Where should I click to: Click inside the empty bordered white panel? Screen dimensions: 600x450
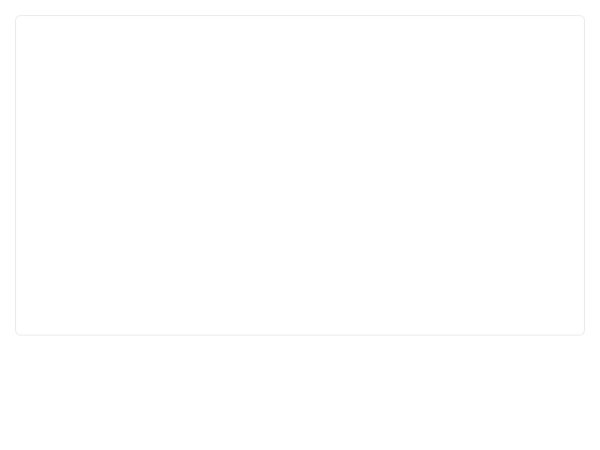tap(300, 175)
